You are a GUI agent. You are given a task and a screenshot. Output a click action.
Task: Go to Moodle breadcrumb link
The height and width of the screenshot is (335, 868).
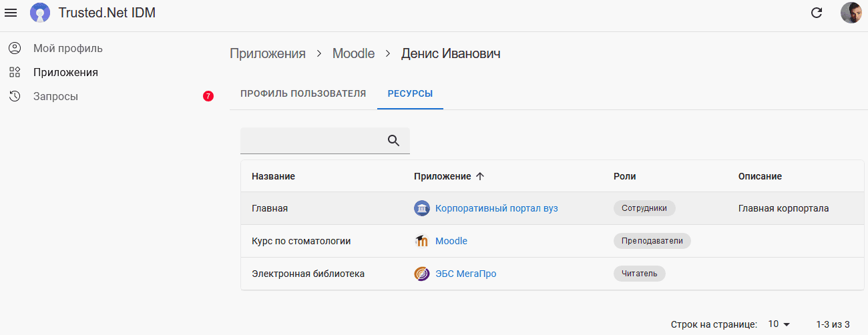click(x=353, y=53)
